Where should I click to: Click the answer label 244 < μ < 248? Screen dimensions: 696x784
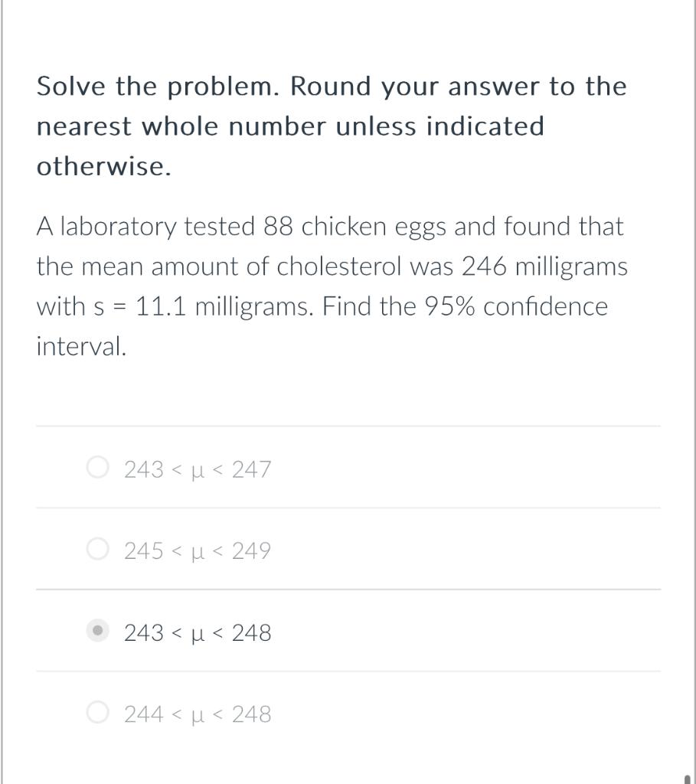pos(198,714)
